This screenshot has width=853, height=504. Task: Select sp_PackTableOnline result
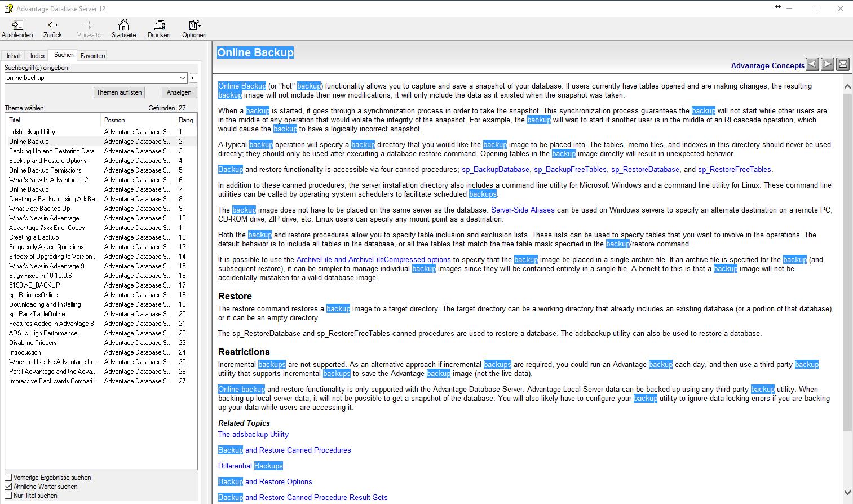click(x=101, y=314)
